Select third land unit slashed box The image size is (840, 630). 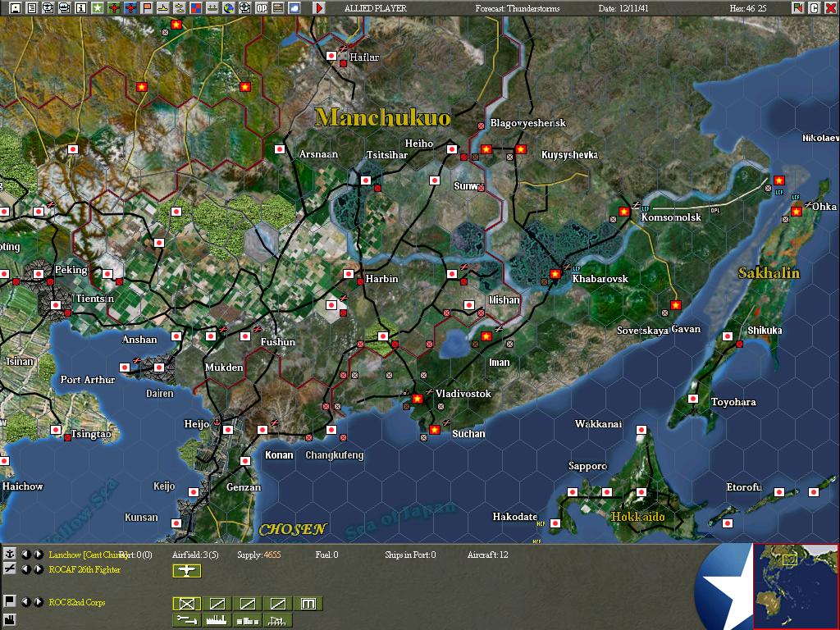click(x=247, y=604)
